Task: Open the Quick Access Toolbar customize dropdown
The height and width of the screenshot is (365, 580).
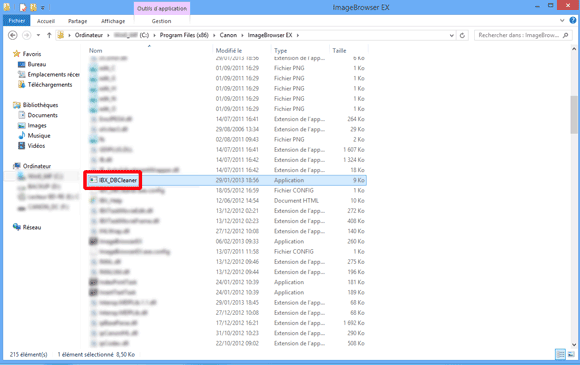Action: point(43,7)
